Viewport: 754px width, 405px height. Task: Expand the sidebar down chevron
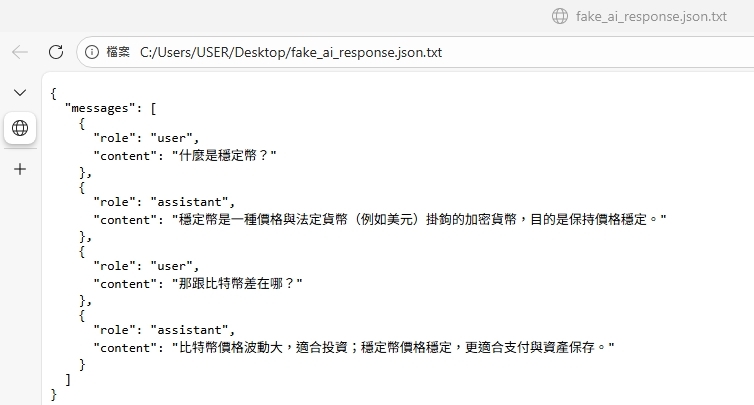(20, 92)
